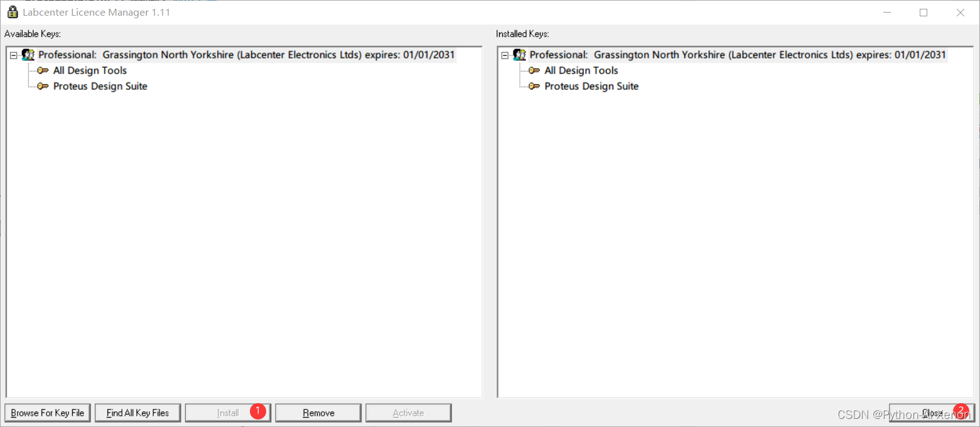980x427 pixels.
Task: Select the Professional Grassington licence row in Available Keys
Action: click(246, 55)
